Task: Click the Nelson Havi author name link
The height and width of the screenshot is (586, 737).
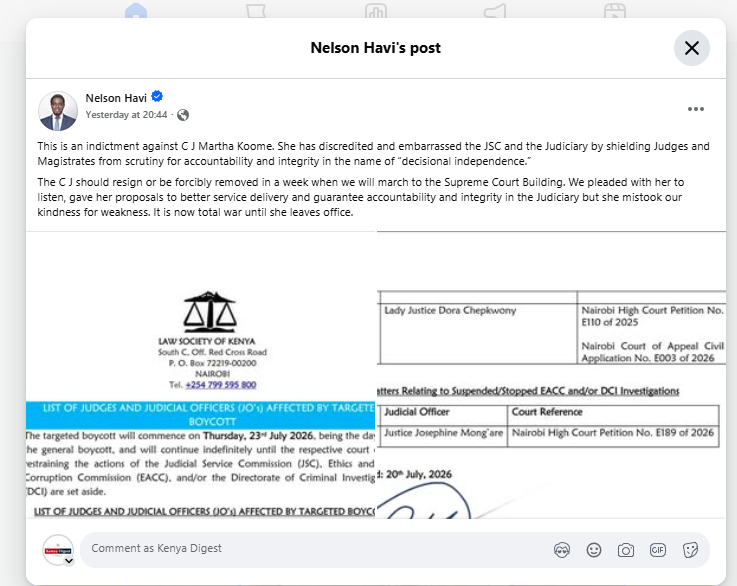Action: pos(116,98)
